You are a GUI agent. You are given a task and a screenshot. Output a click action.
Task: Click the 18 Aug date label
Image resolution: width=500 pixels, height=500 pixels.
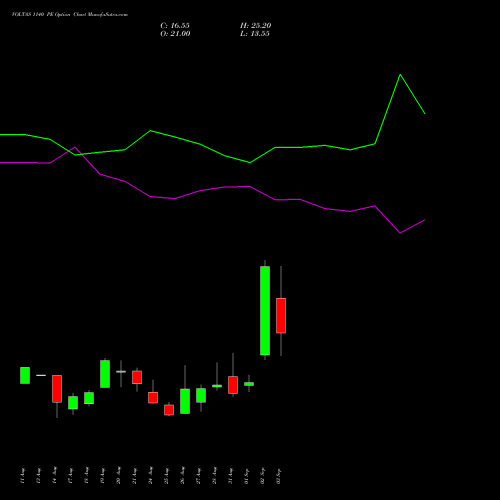[87, 476]
